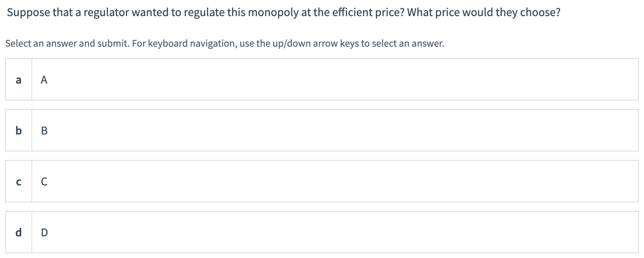The image size is (644, 258).
Task: Click the lowercase "c" label cell
Action: tap(18, 182)
